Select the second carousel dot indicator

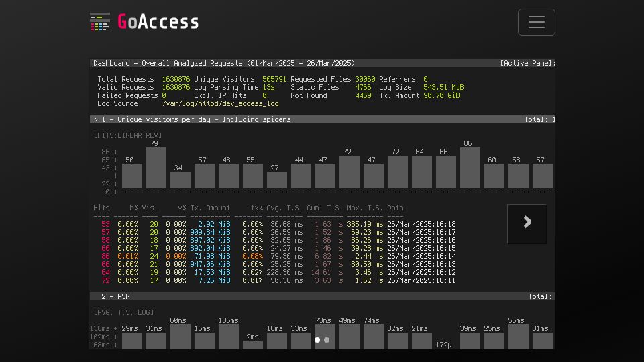pos(327,340)
